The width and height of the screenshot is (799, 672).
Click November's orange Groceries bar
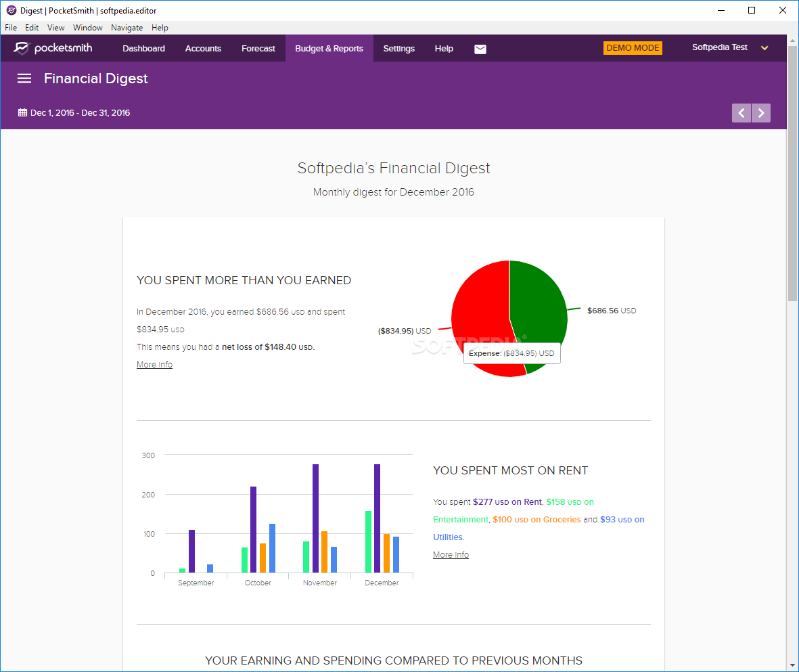[325, 552]
